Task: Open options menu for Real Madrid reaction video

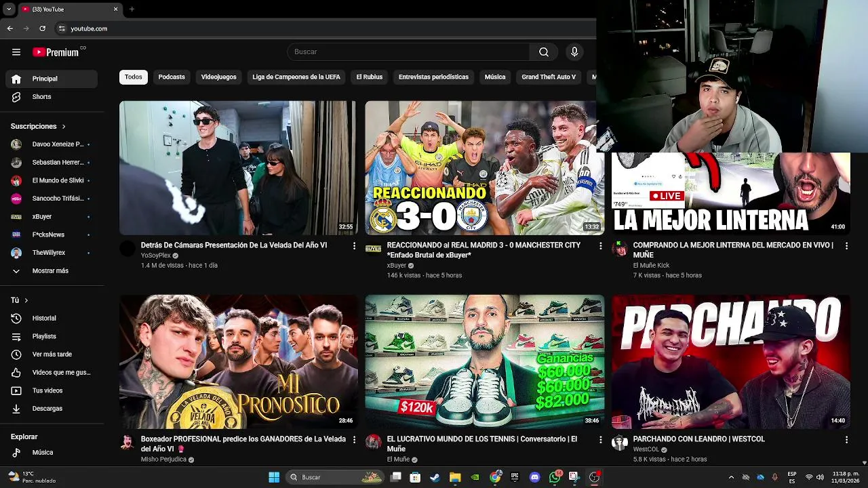Action: point(600,246)
